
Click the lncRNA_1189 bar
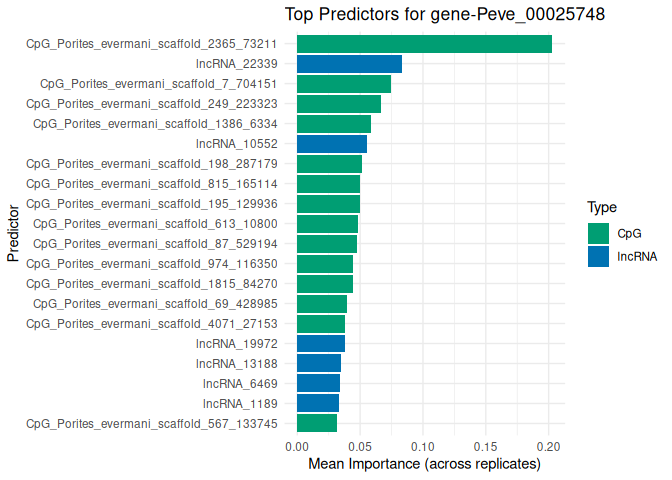pyautogui.click(x=318, y=403)
